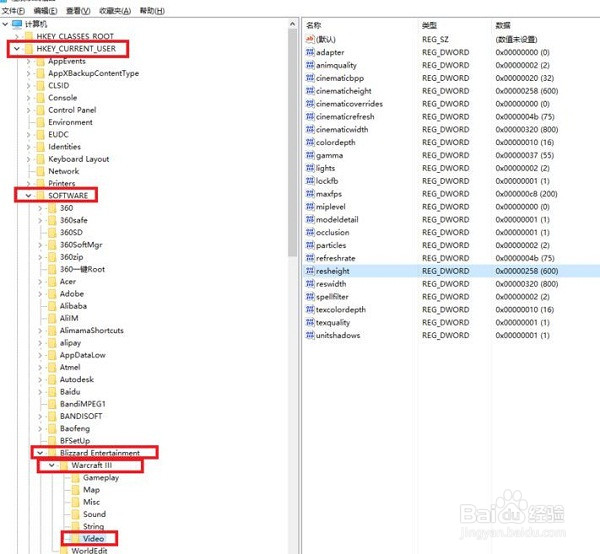The width and height of the screenshot is (600, 554).
Task: Click the (默认) string value icon
Action: click(x=310, y=39)
